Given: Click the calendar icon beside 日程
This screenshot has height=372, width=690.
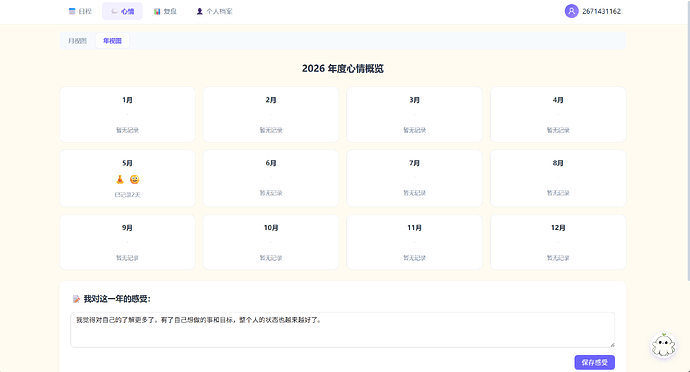Looking at the screenshot, I should click(x=72, y=11).
